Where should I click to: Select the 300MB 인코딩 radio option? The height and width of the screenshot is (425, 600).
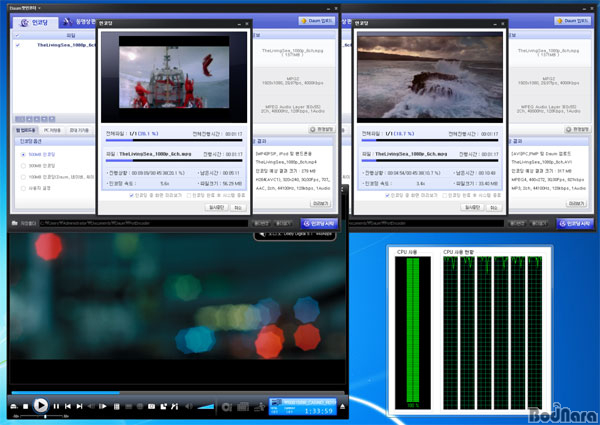[x=23, y=166]
